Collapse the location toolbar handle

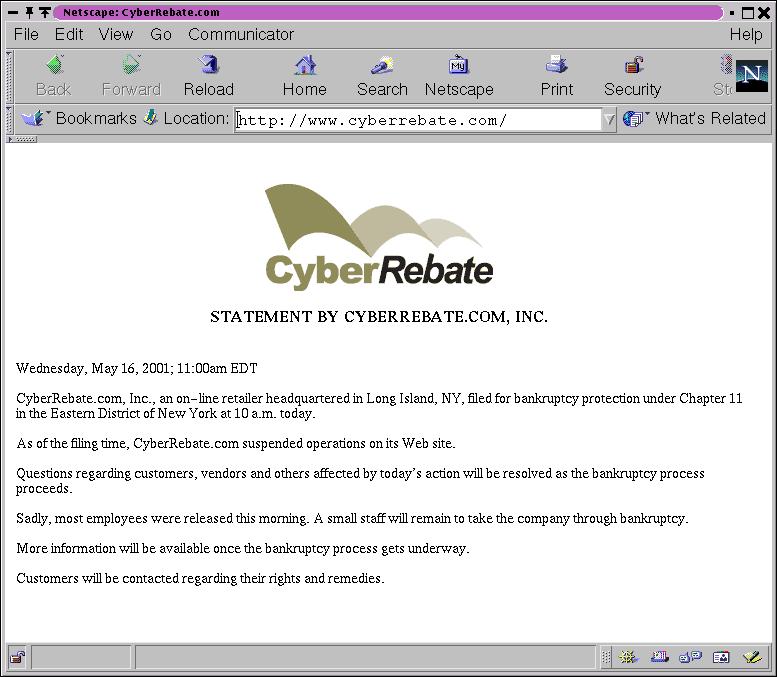9,119
